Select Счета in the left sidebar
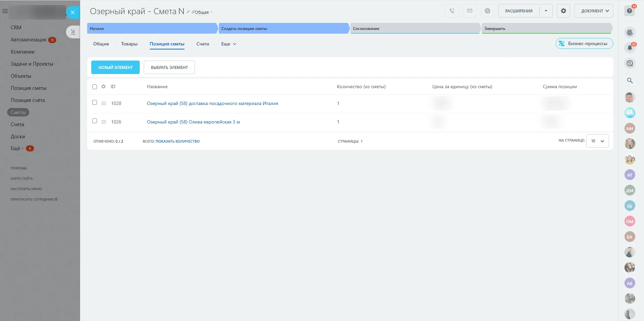This screenshot has width=644, height=321. click(x=17, y=124)
